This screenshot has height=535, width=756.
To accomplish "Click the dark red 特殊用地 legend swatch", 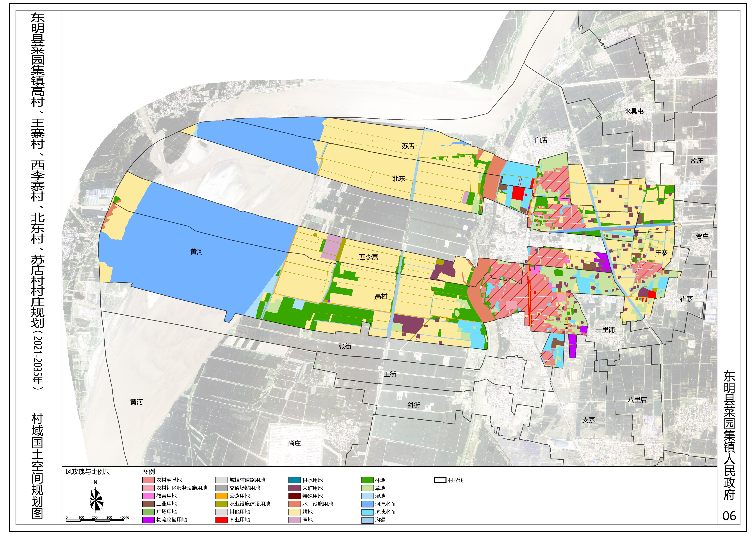I will [294, 496].
